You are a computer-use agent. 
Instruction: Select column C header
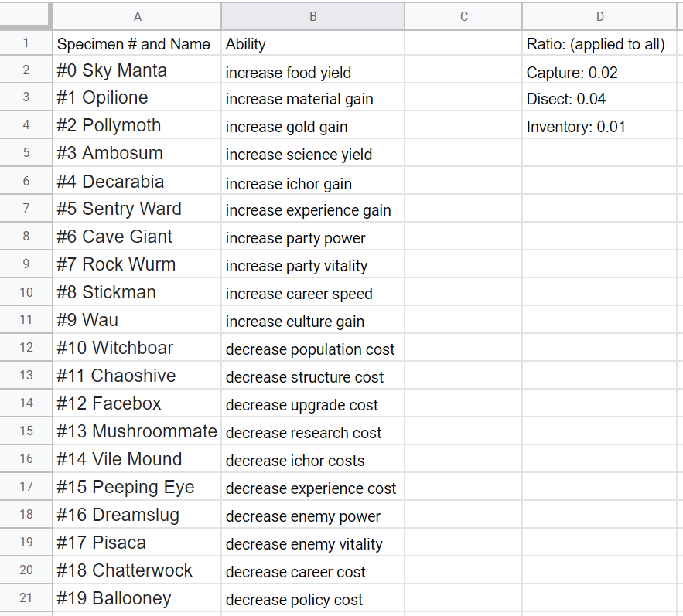463,16
